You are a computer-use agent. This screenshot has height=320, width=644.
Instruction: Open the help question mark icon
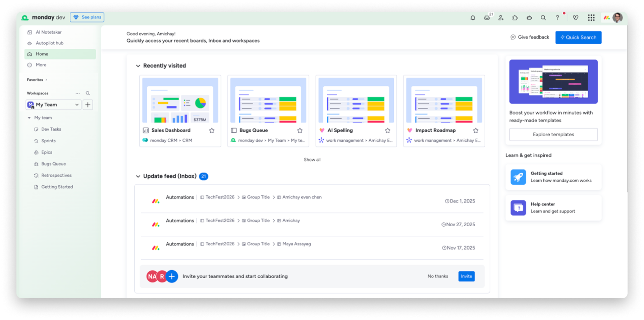point(557,18)
